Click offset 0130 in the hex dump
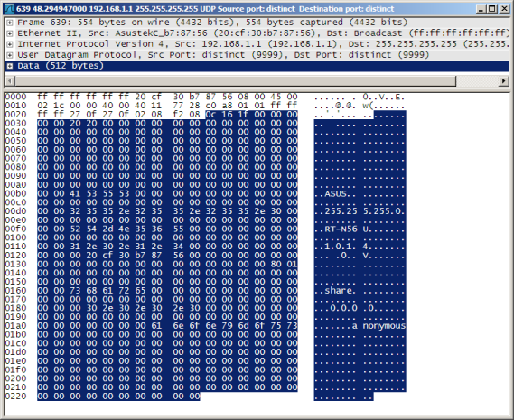The image size is (514, 420). point(15,265)
